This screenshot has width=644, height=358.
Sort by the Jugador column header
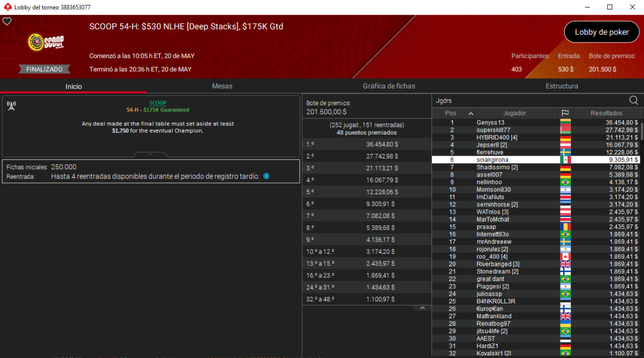pyautogui.click(x=515, y=113)
